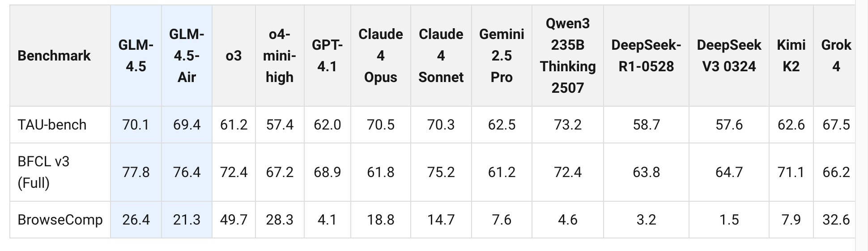This screenshot has height=251, width=868.
Task: Click the DeepSeek-R1-0528 column header
Action: click(646, 56)
